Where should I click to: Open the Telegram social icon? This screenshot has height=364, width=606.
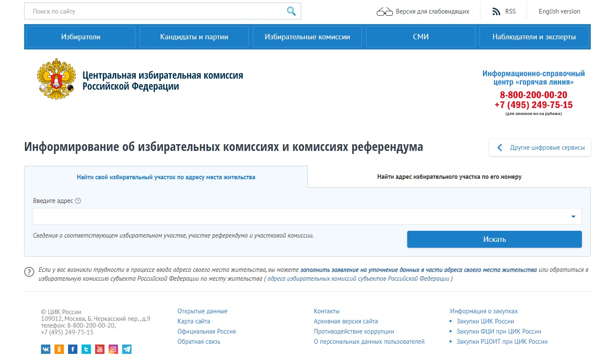point(127,349)
